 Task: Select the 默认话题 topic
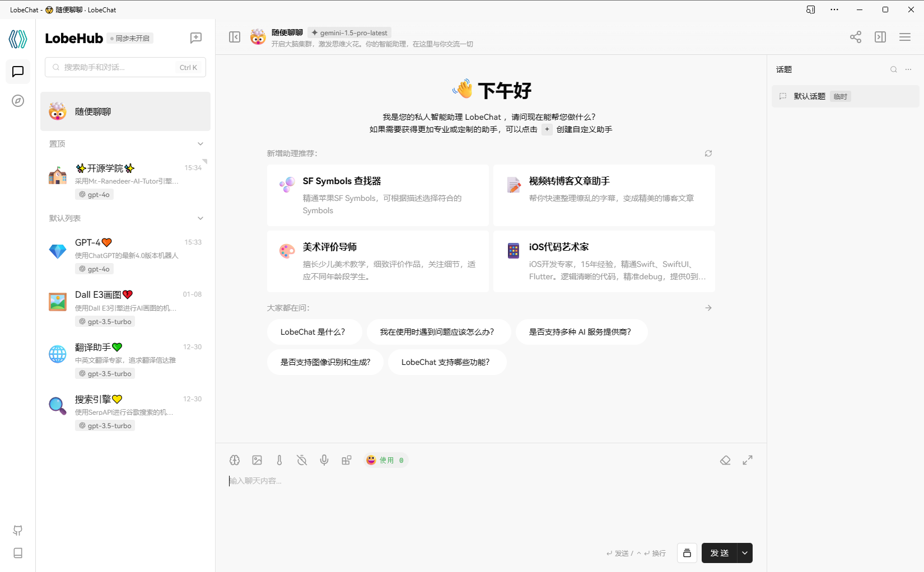(846, 96)
